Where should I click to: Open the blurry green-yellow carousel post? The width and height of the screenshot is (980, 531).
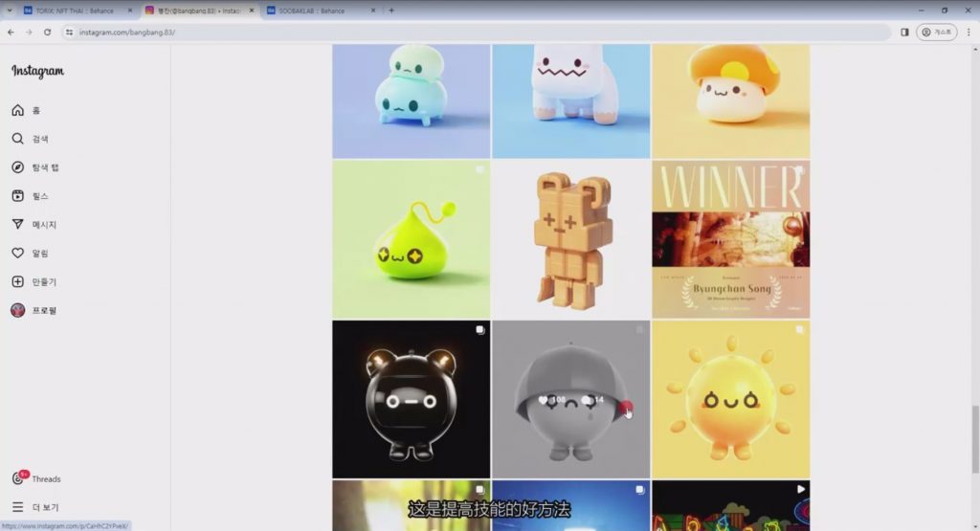point(412,505)
